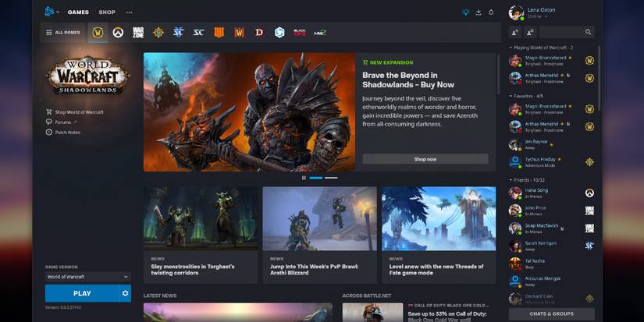This screenshot has width=644, height=322.
Task: Open the notifications bell
Action: coord(491,12)
